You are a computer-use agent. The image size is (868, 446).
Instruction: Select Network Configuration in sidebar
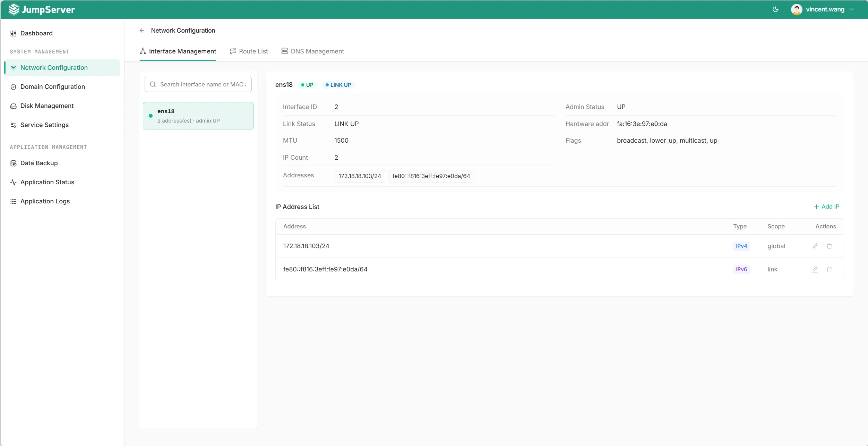pos(62,68)
